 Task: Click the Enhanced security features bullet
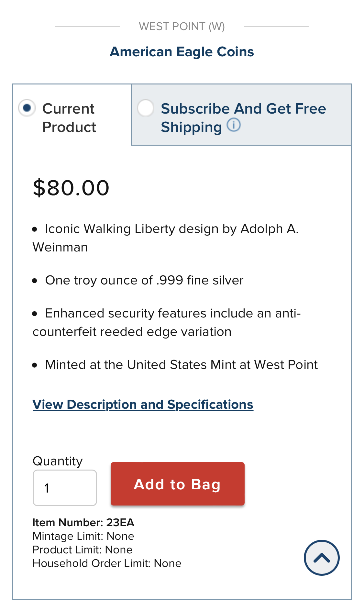(x=167, y=322)
